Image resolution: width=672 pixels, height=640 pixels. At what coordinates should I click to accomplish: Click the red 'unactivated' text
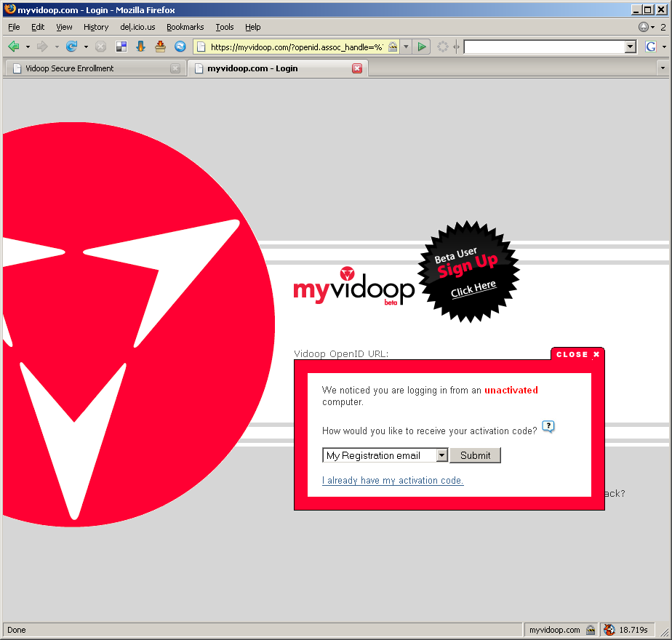(x=511, y=390)
